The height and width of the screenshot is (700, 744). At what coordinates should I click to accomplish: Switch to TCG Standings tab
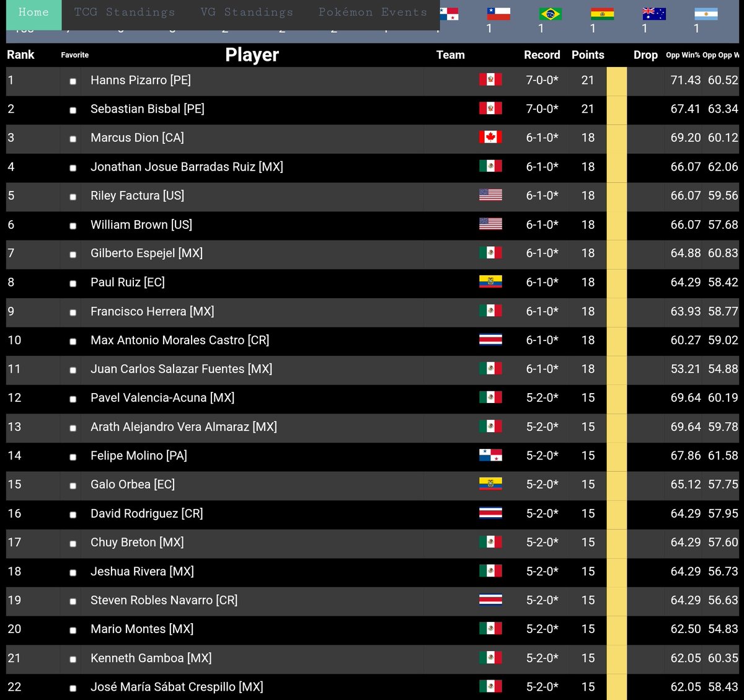[x=125, y=12]
